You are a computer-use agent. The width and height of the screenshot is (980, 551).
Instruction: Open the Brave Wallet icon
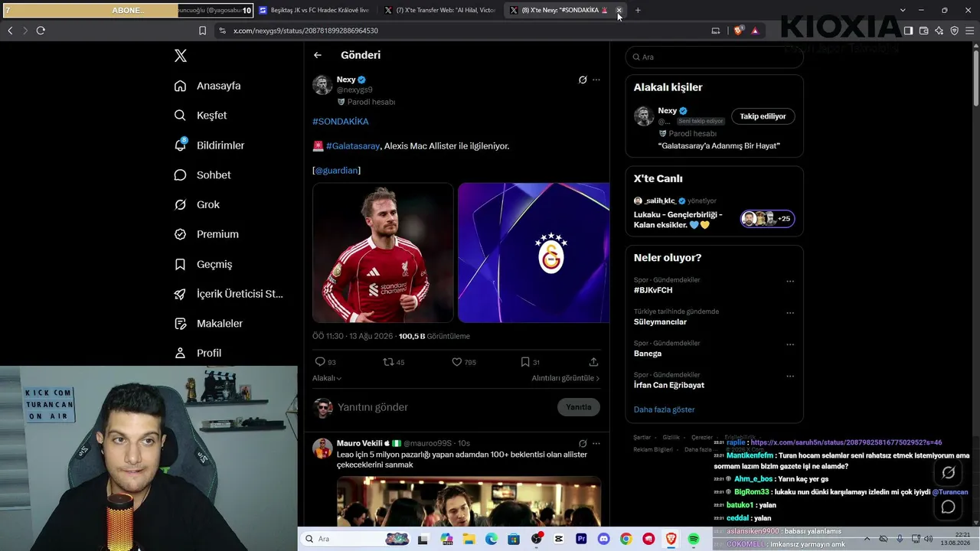tap(923, 31)
